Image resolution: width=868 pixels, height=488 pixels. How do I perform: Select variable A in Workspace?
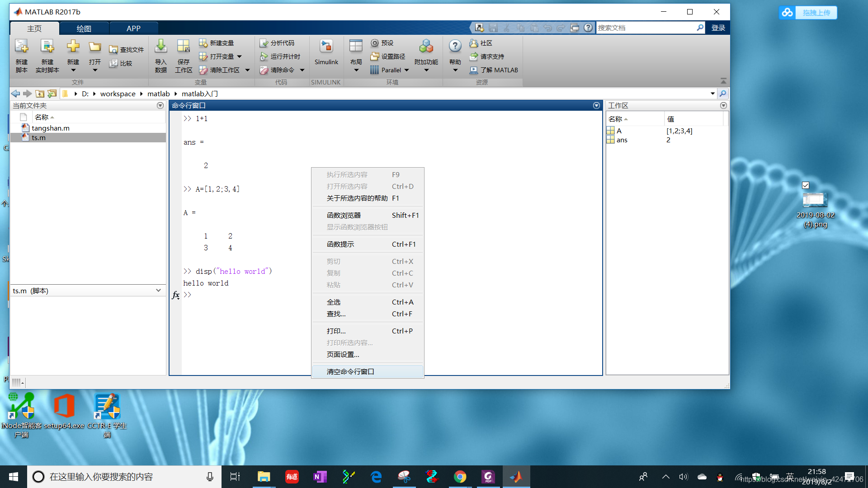tap(667, 131)
